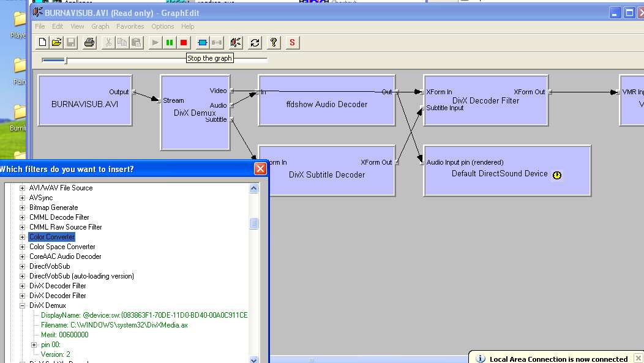
Task: Click the clipboard Paste icon in the toolbar
Action: coord(137,42)
